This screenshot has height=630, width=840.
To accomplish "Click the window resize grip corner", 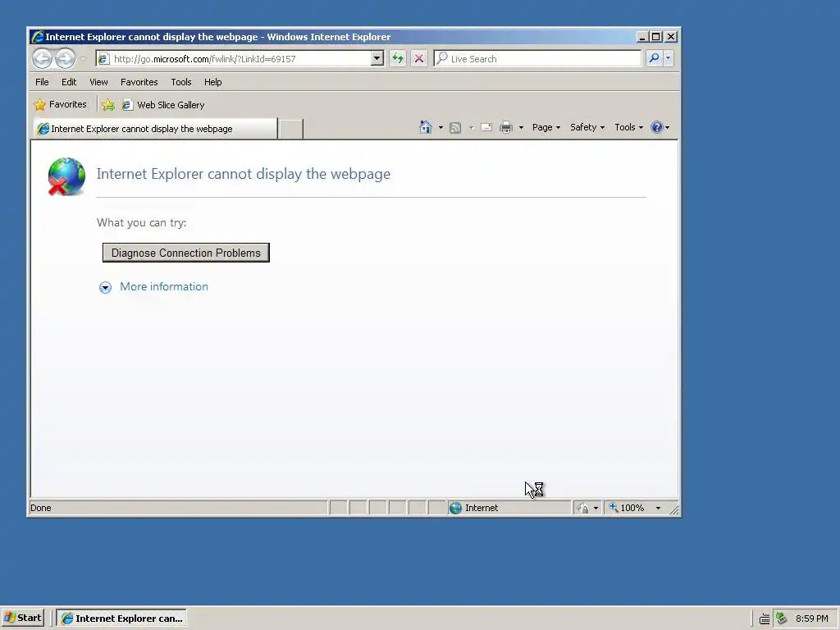I will coord(674,510).
